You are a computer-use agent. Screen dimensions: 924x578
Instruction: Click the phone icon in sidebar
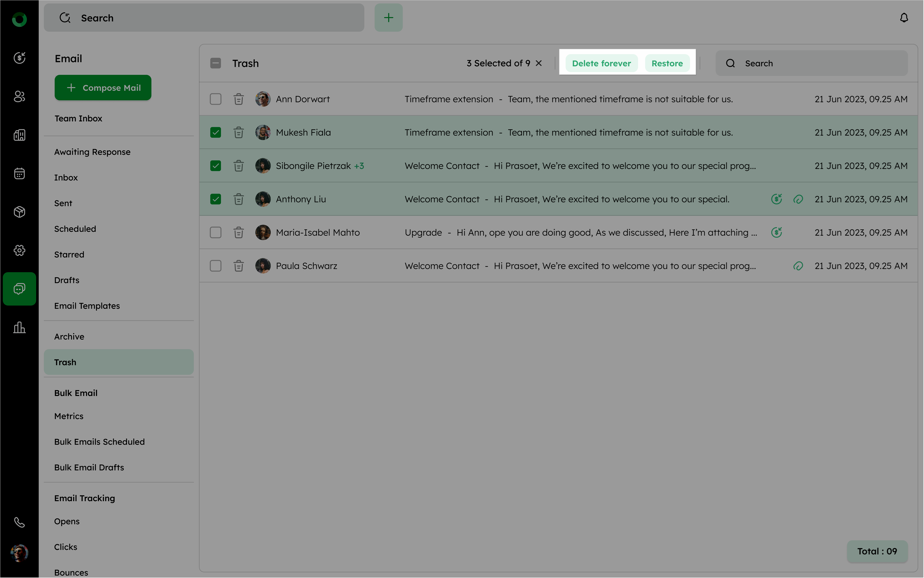pos(19,522)
